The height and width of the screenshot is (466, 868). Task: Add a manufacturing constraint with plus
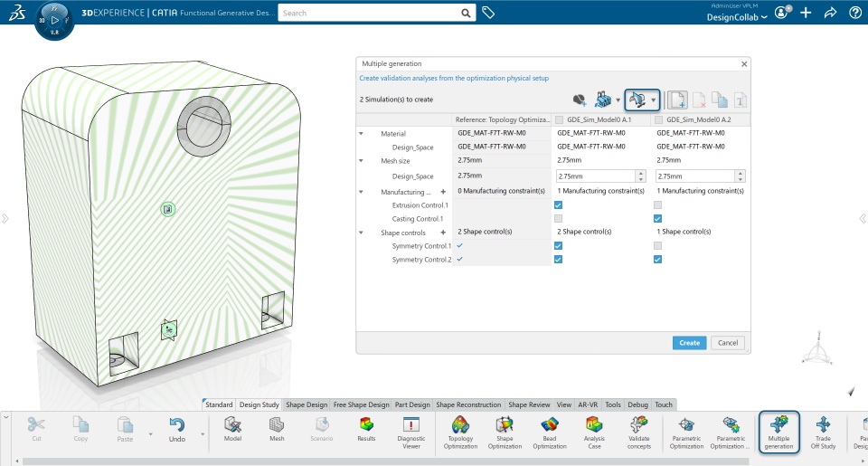[443, 192]
